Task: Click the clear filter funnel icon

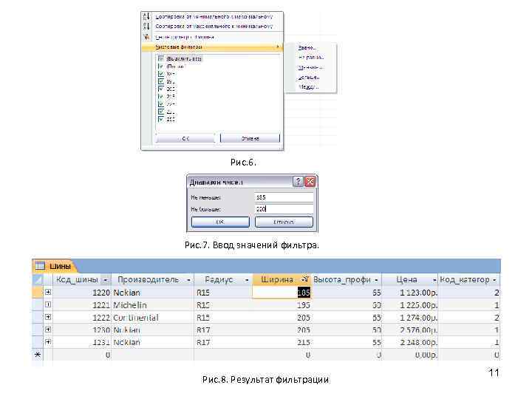Action: click(x=146, y=37)
